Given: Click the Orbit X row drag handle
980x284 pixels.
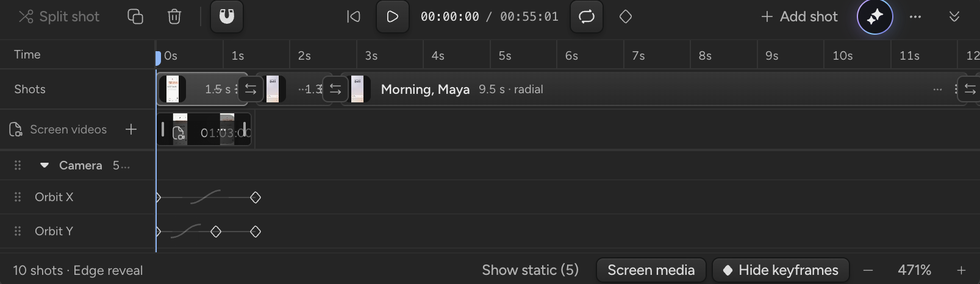Looking at the screenshot, I should pos(18,197).
